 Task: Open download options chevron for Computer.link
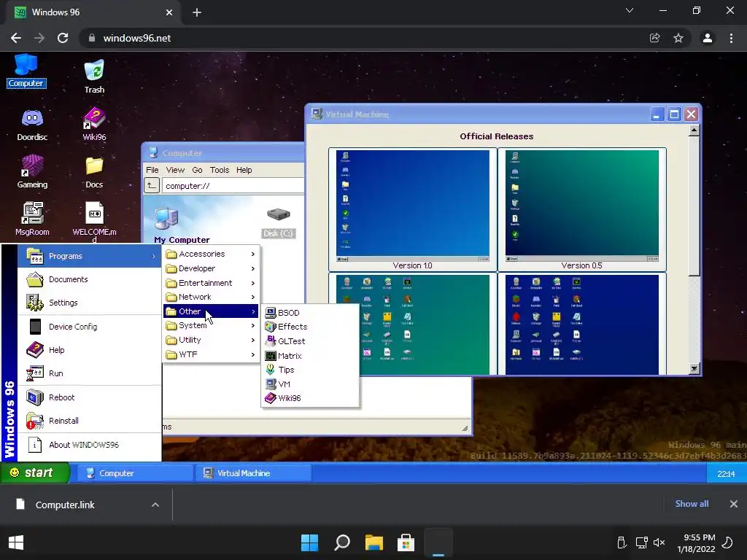pyautogui.click(x=155, y=505)
